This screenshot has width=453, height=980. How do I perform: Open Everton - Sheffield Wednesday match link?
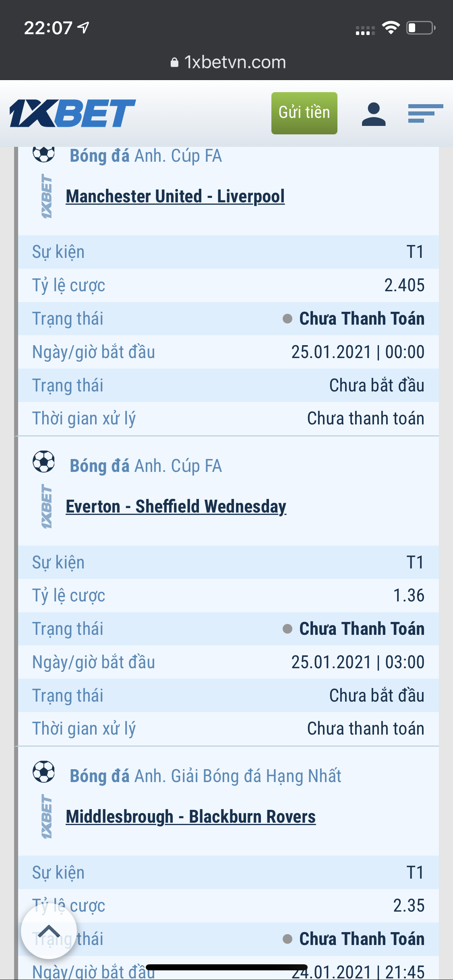(176, 506)
